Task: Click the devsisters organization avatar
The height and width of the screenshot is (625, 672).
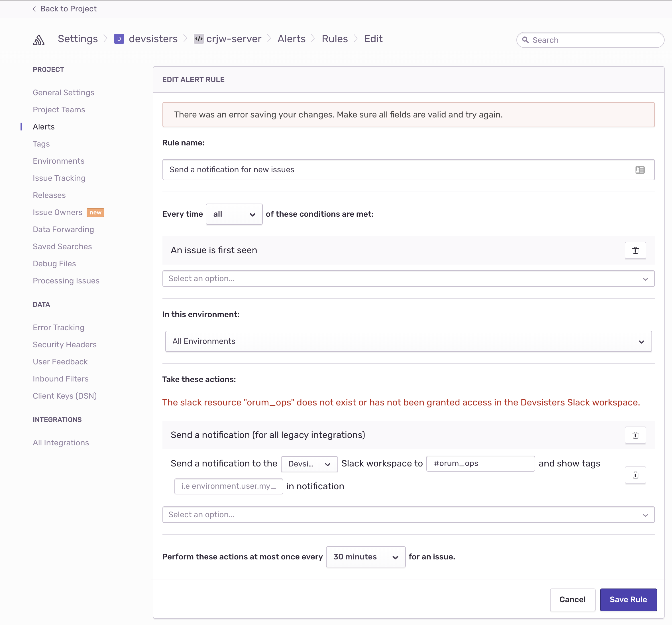Action: (119, 39)
